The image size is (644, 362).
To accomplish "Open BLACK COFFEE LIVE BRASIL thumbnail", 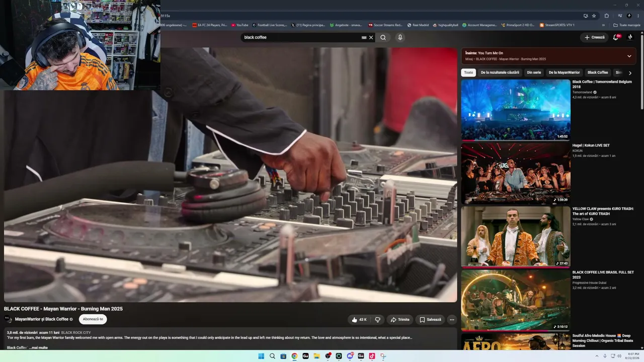I will point(516,300).
